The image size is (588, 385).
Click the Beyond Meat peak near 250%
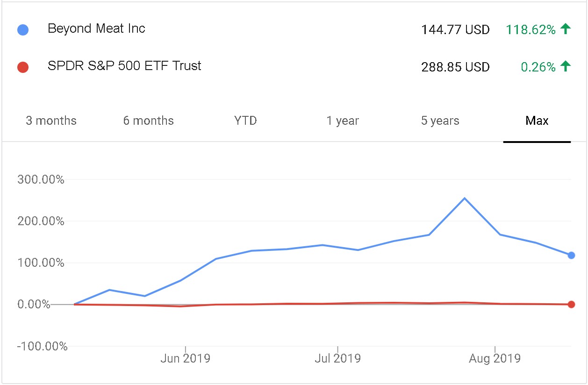(464, 198)
